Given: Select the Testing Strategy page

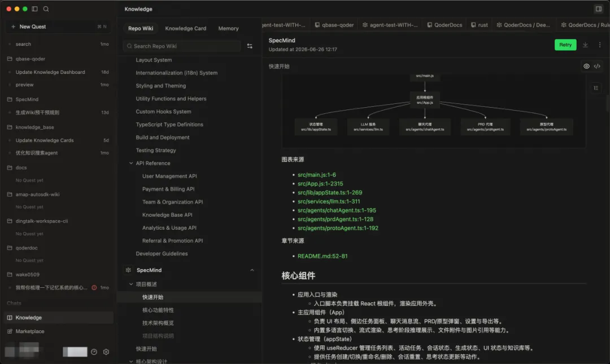Looking at the screenshot, I should coord(156,150).
